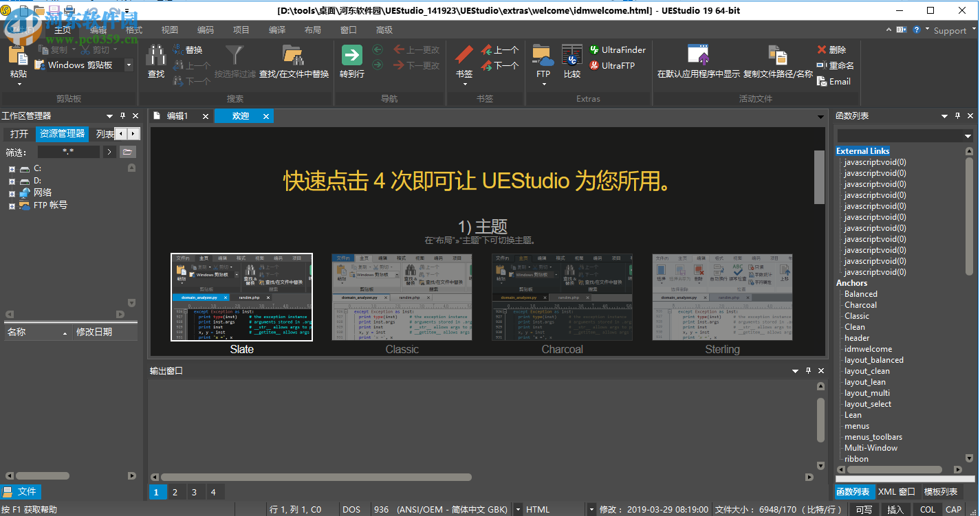Click the Bookmark (书签) red icon

(465, 56)
